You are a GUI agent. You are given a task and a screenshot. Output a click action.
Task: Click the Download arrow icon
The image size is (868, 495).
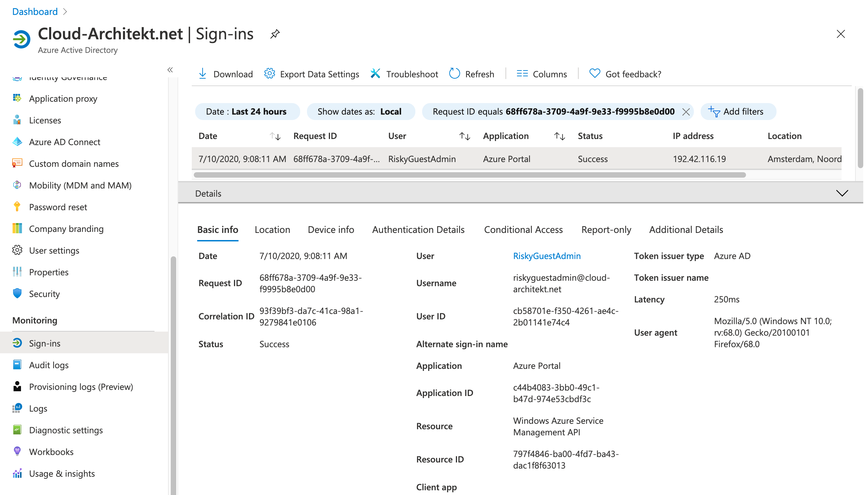(203, 74)
